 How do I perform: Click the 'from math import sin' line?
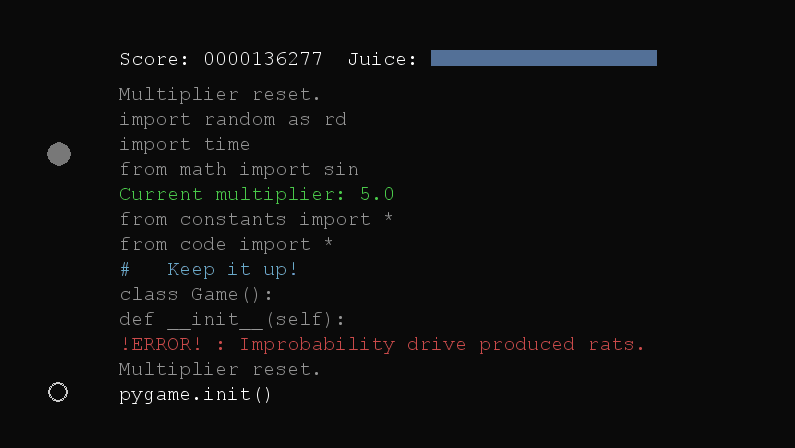(x=239, y=169)
